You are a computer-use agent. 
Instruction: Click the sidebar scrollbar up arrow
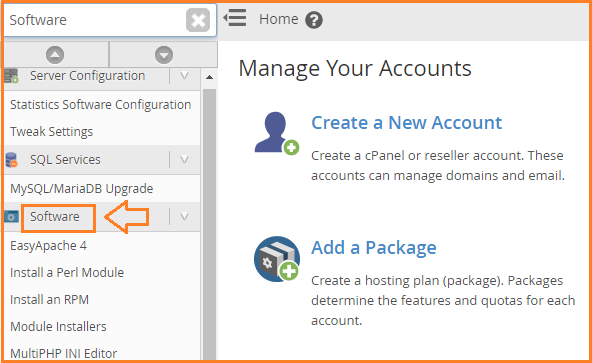point(209,77)
